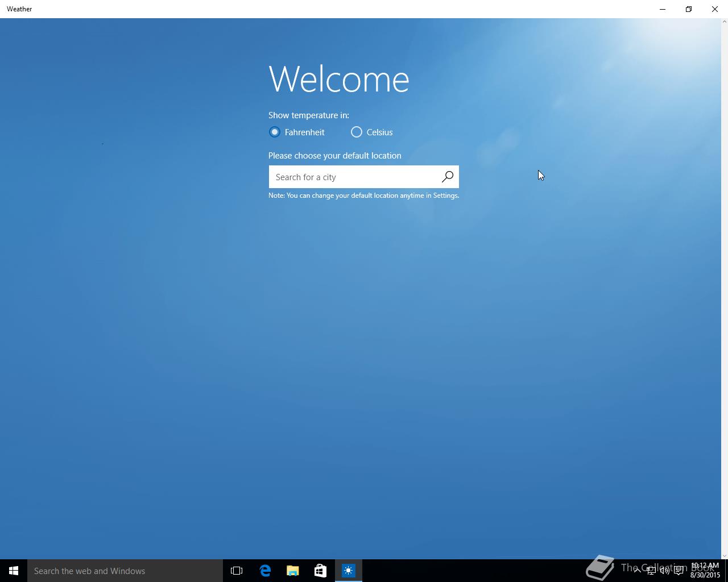Screen dimensions: 728x582
Task: Open the network status tray icon
Action: click(x=651, y=571)
